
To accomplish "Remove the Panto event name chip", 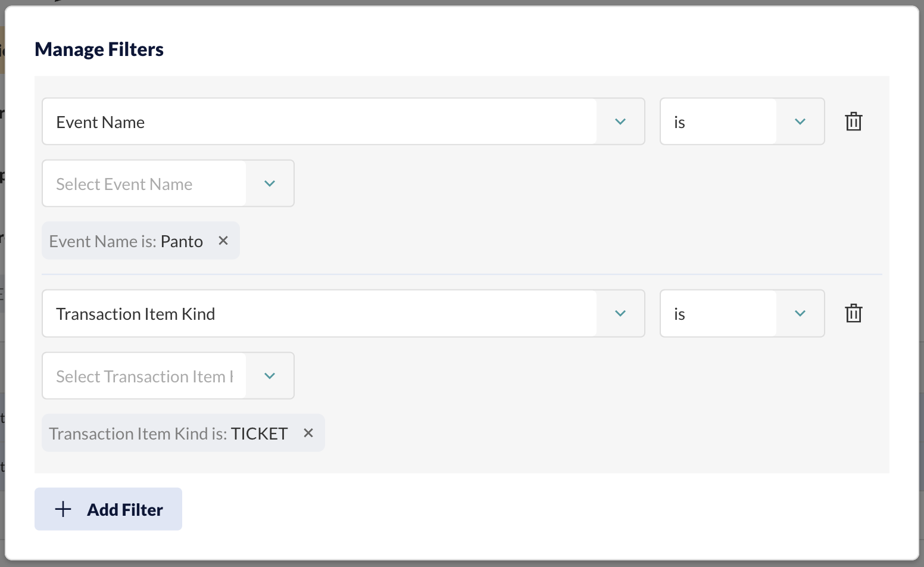I will tap(223, 241).
